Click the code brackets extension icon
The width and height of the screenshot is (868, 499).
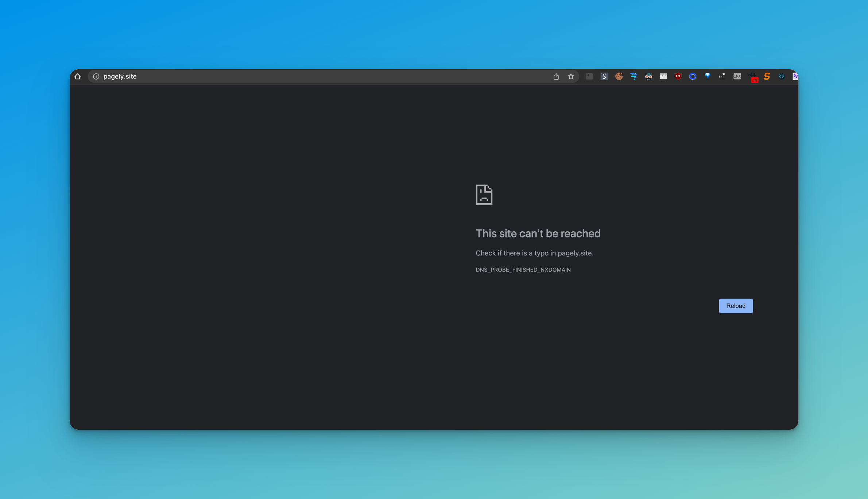(x=782, y=76)
